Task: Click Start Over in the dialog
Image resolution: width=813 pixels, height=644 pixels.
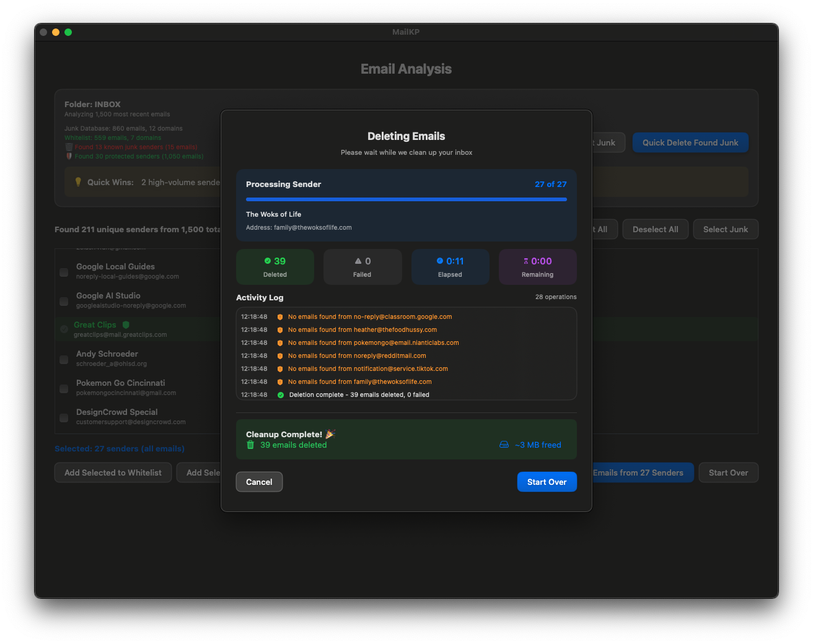Action: (x=547, y=482)
